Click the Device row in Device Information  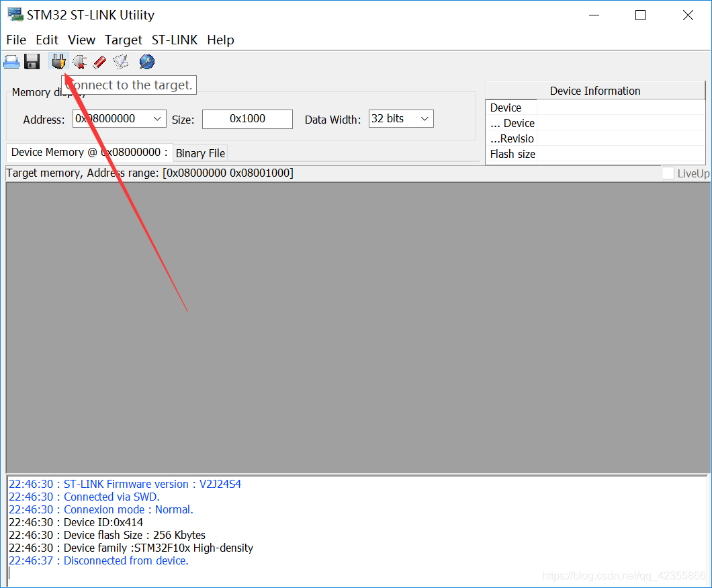click(595, 108)
